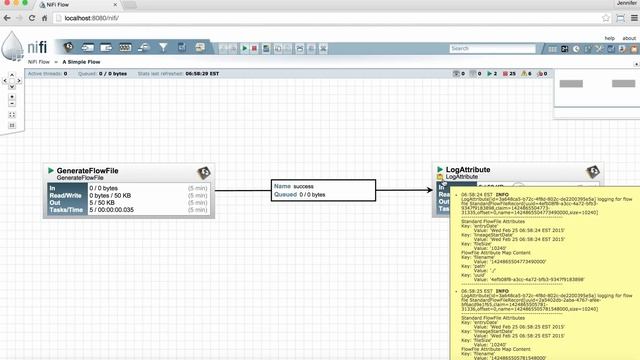This screenshot has width=640, height=360.
Task: Open the Chrome menu icon
Action: pyautogui.click(x=634, y=18)
